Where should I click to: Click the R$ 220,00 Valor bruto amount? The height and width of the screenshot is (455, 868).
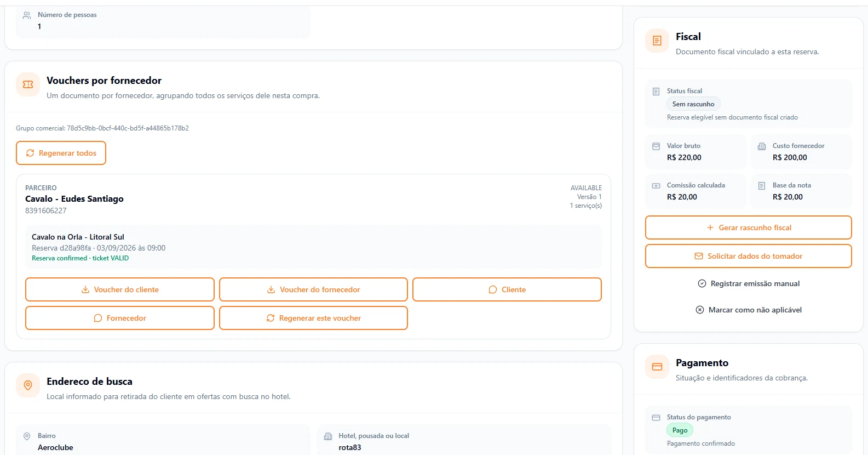pyautogui.click(x=684, y=157)
